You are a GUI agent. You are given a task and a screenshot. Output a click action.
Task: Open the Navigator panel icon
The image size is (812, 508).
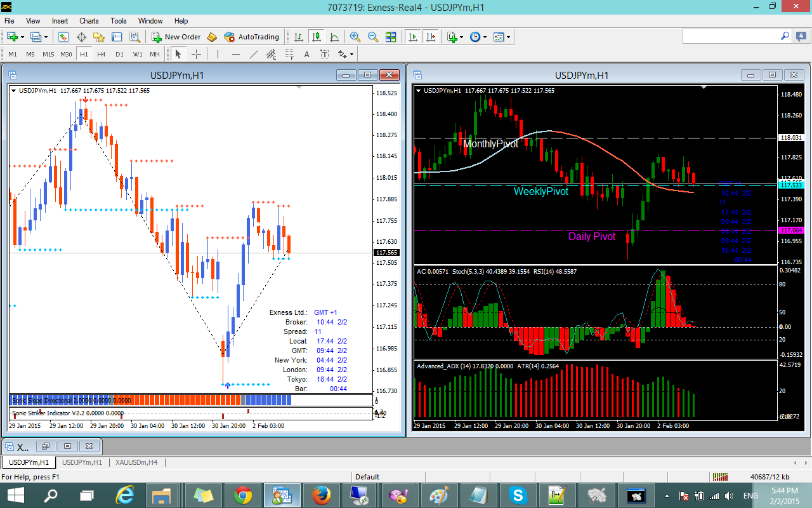(x=99, y=37)
